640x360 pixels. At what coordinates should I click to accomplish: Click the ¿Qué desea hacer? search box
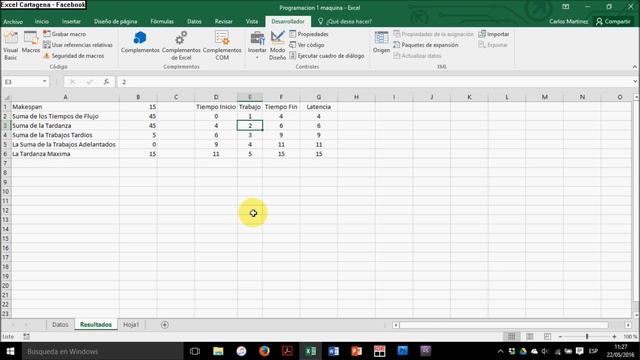[x=345, y=21]
